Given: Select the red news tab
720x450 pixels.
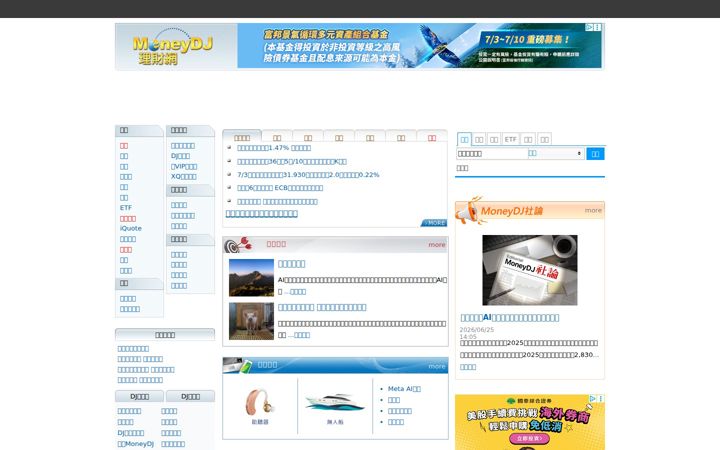Looking at the screenshot, I should click(432, 137).
